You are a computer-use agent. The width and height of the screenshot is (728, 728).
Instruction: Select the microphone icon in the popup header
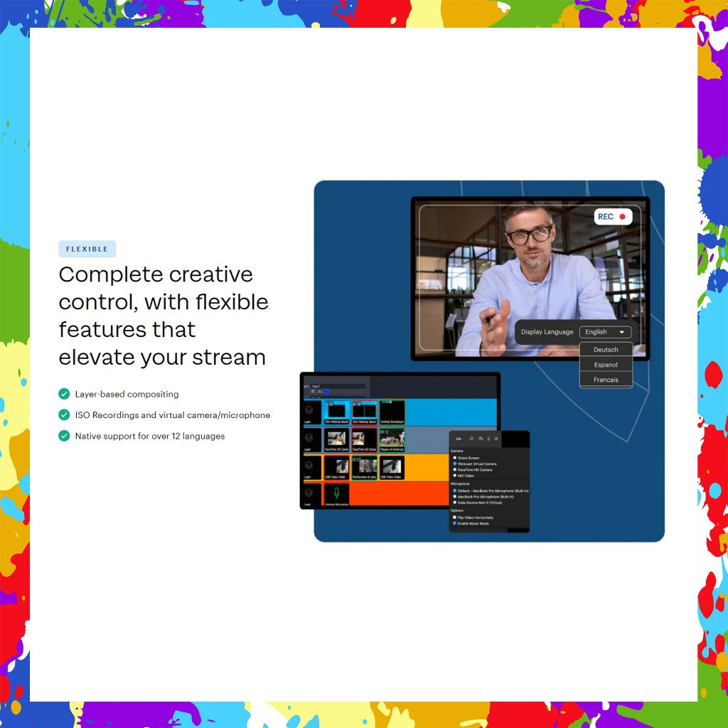(488, 439)
